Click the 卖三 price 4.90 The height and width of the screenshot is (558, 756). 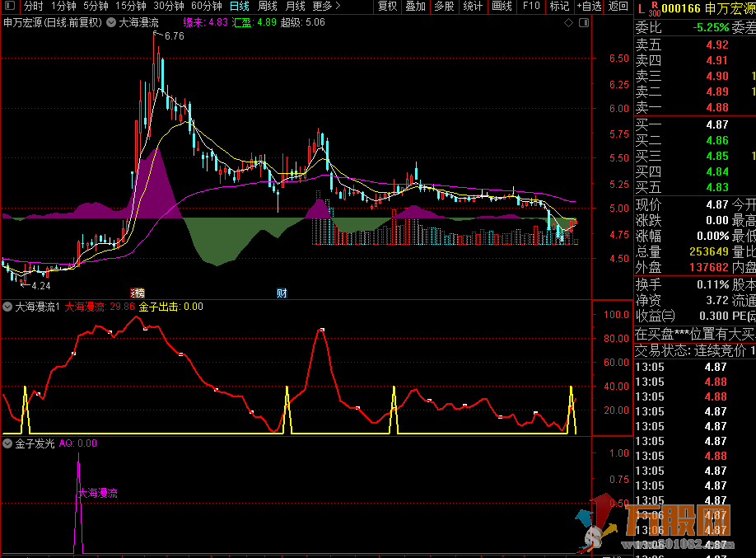click(717, 77)
